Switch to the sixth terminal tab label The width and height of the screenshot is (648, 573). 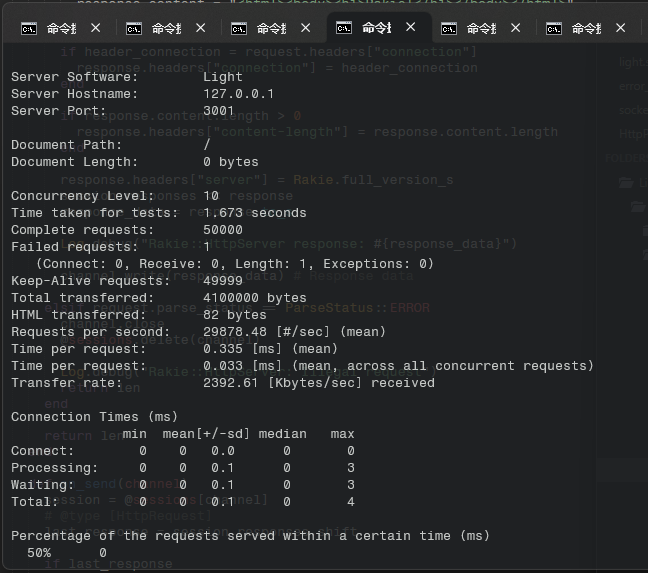(x=586, y=29)
